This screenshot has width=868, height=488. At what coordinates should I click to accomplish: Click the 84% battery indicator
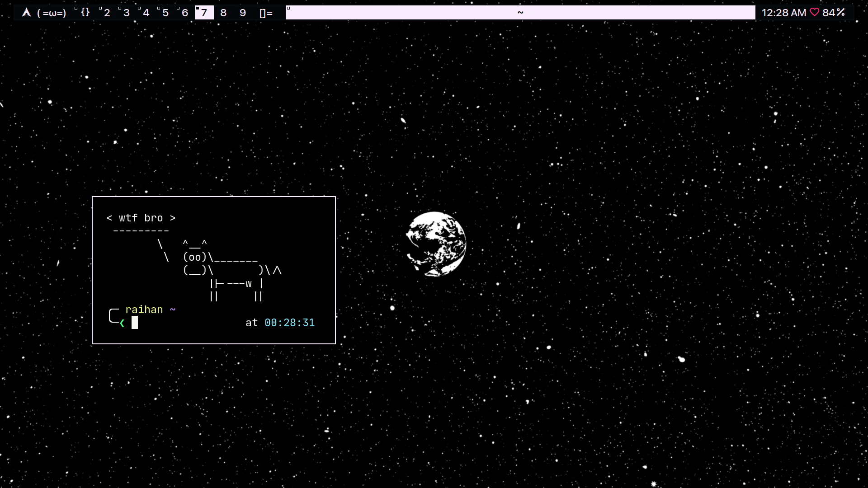point(834,13)
